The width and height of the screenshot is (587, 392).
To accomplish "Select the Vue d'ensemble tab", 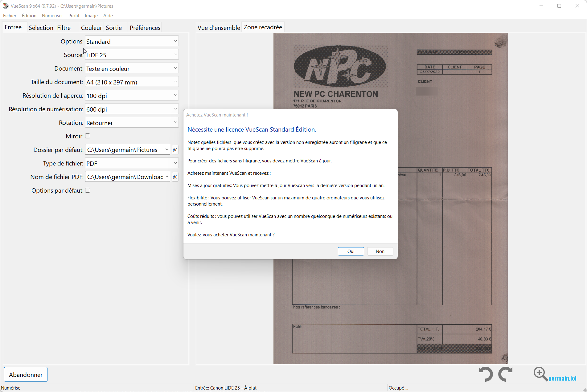I will click(x=219, y=27).
